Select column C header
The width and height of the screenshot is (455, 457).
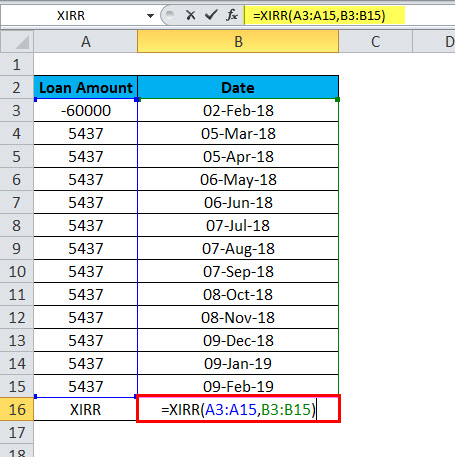point(376,42)
